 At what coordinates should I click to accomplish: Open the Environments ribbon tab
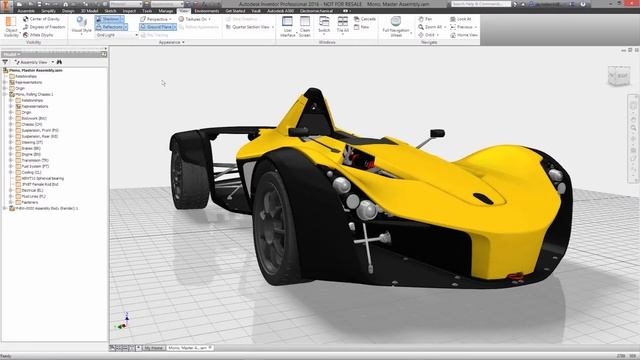(207, 11)
